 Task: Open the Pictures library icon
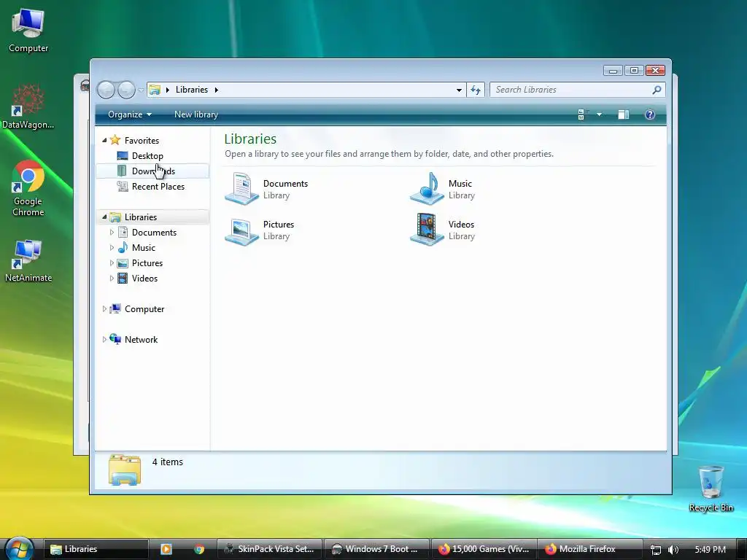[x=242, y=230]
